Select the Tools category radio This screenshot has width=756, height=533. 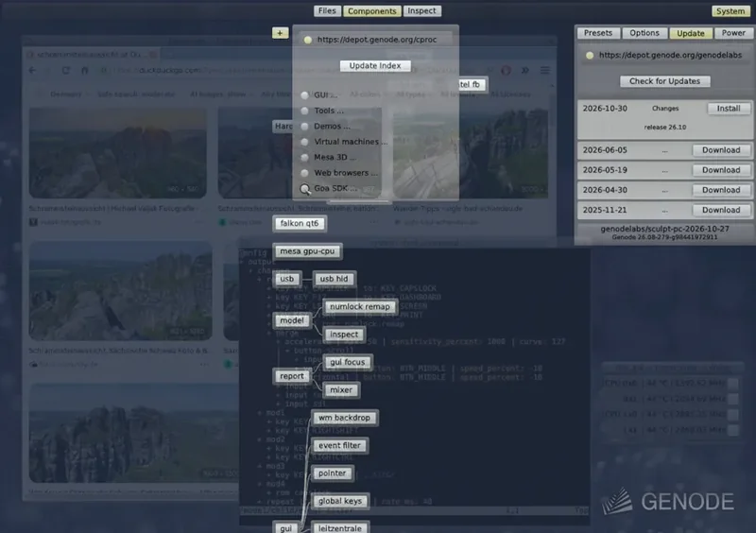304,111
